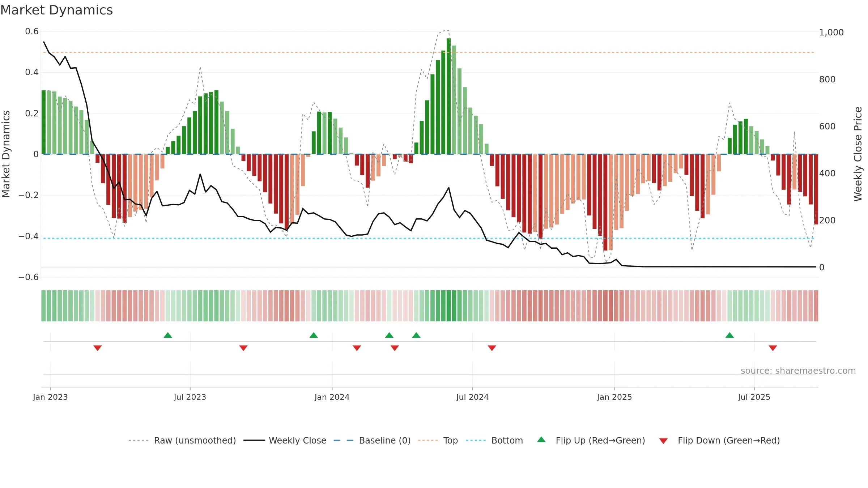The image size is (868, 488).
Task: Click the 400 tick on right price axis
Action: coord(827,173)
